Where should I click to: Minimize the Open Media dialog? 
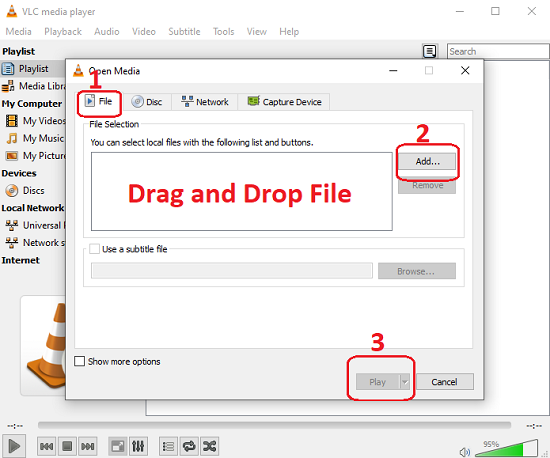[393, 70]
